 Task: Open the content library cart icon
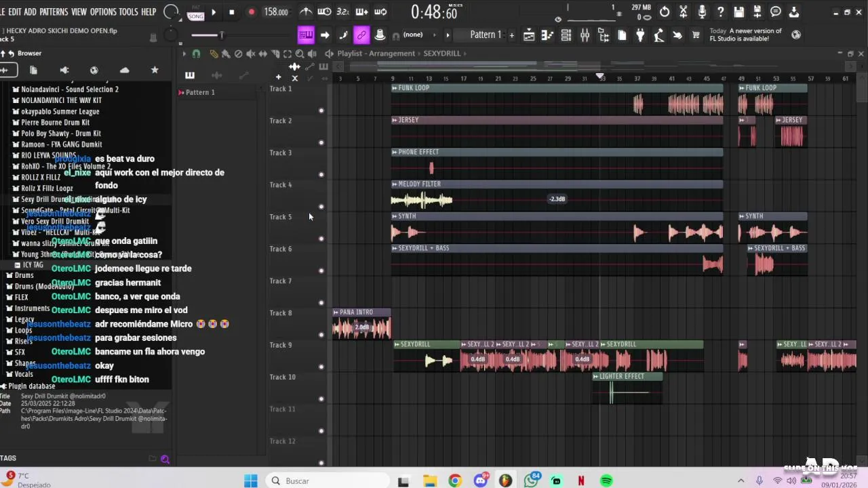click(x=696, y=35)
